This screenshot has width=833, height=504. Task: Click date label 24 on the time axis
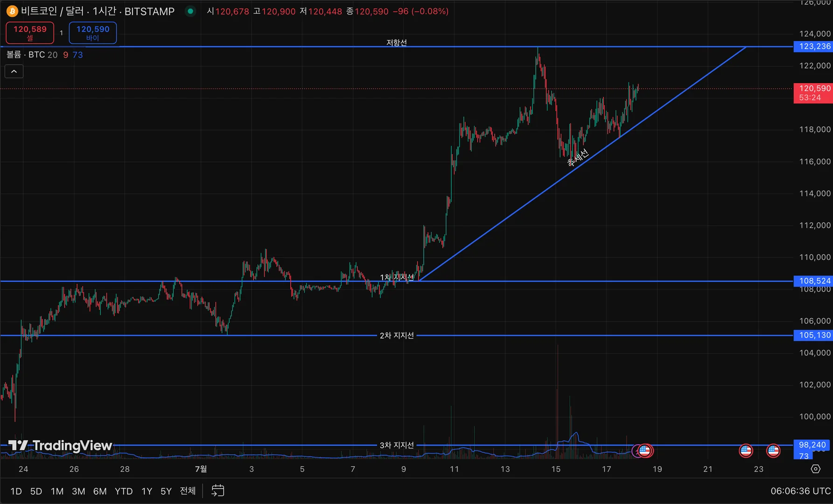pyautogui.click(x=23, y=469)
